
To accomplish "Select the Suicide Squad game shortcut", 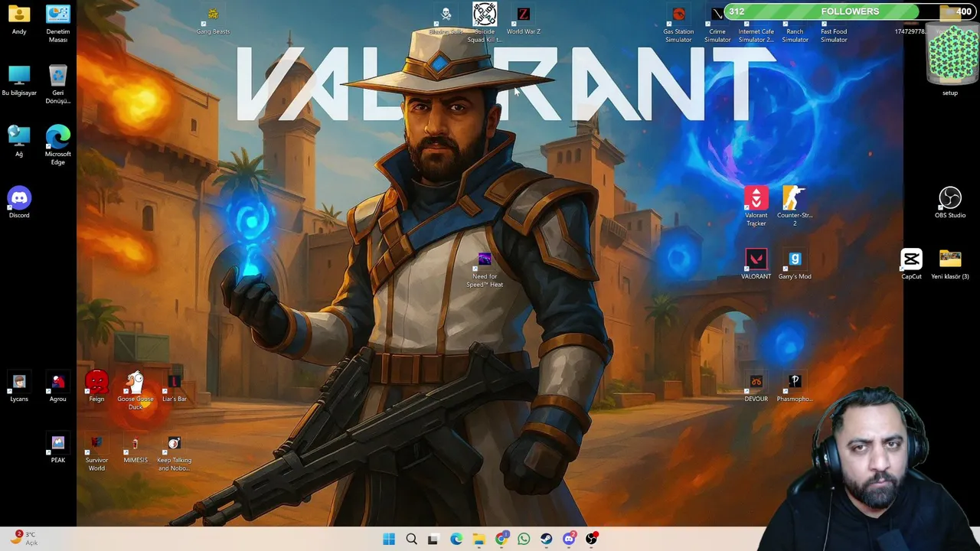I will point(485,23).
